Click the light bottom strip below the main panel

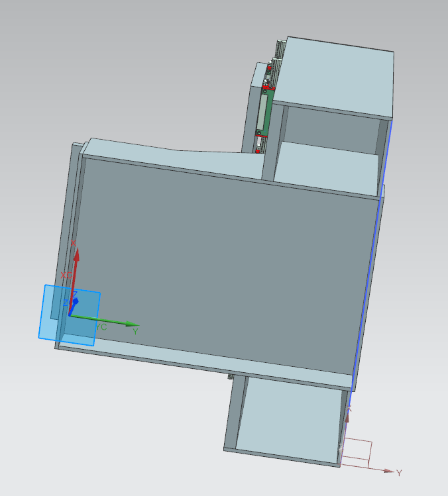[x=199, y=361]
